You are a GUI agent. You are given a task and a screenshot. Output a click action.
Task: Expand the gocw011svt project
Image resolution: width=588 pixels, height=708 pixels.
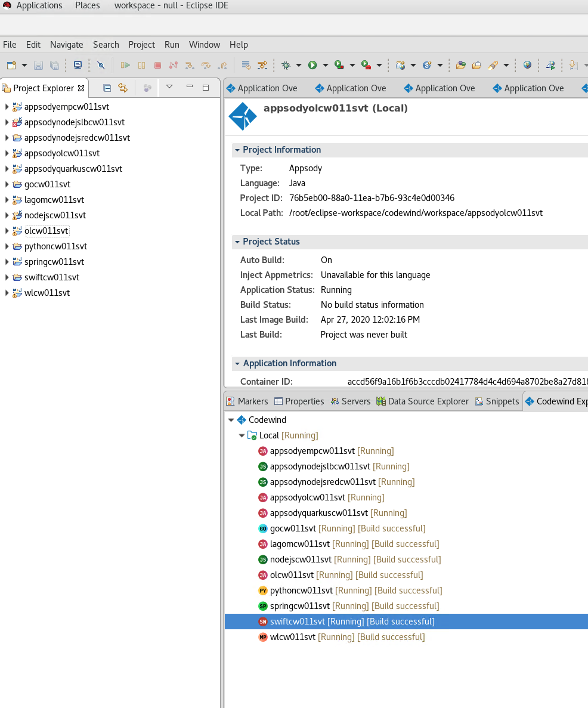[6, 184]
